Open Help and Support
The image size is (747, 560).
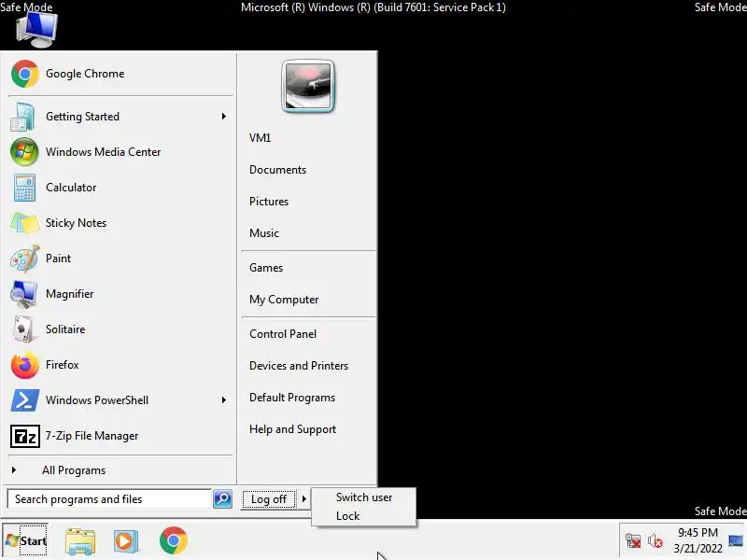click(292, 429)
